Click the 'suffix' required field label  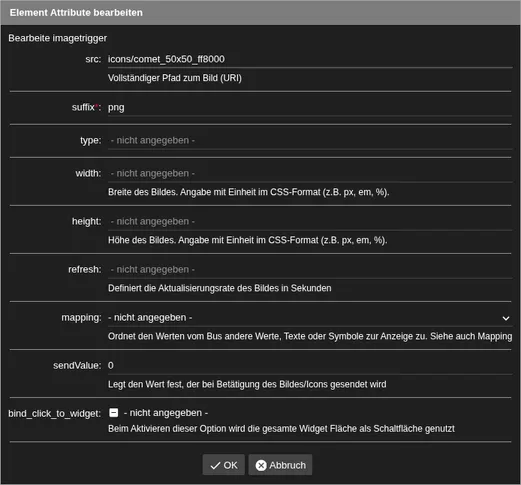[x=86, y=107]
